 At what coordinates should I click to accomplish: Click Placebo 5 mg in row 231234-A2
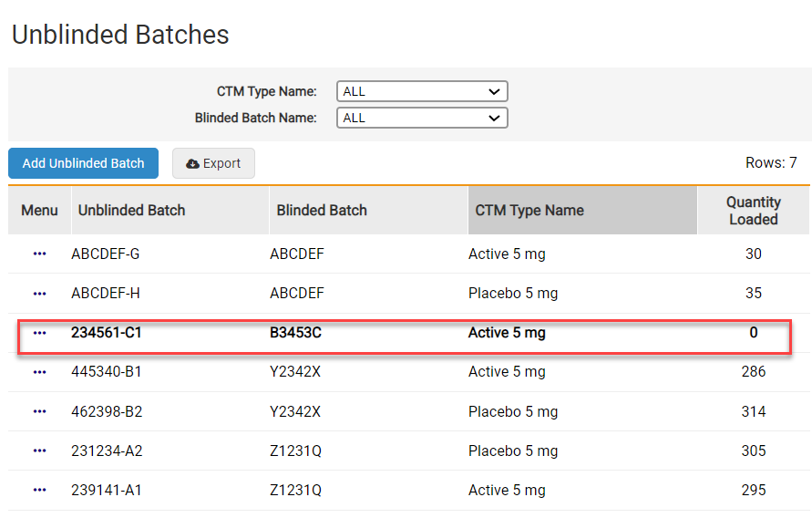pyautogui.click(x=513, y=451)
